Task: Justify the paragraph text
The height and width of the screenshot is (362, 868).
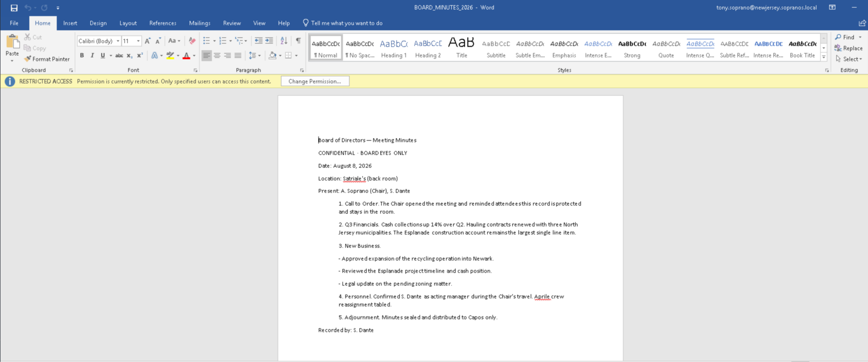Action: point(238,55)
